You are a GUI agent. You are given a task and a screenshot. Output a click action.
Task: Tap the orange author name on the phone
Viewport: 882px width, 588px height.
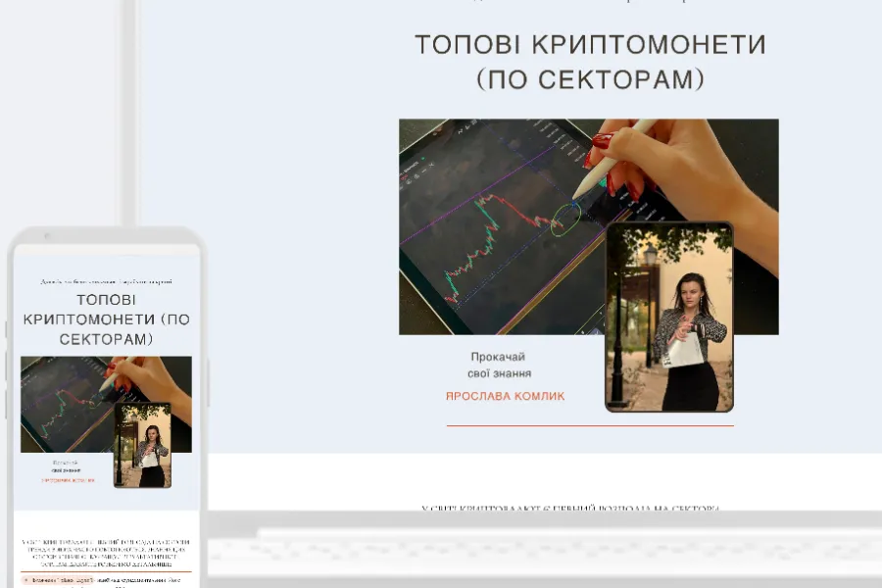(x=69, y=480)
